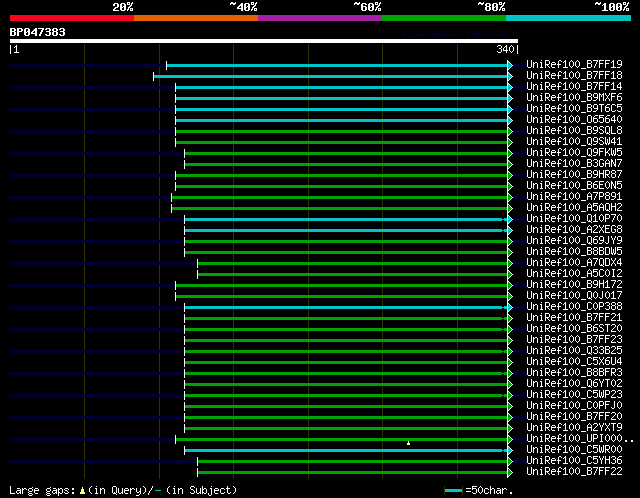Select the UniRef100_B7FF20 label
640x498 pixels.
pos(574,417)
